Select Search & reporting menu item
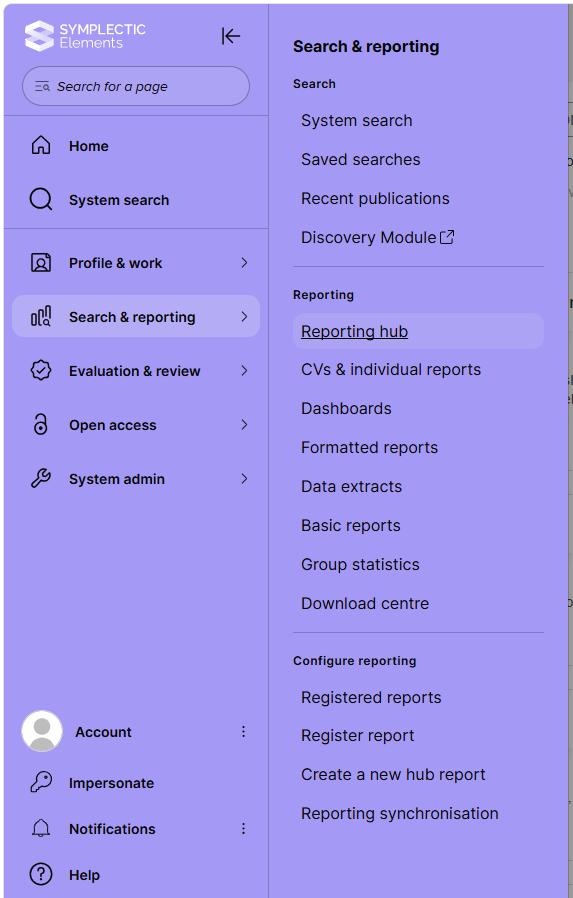 [136, 316]
